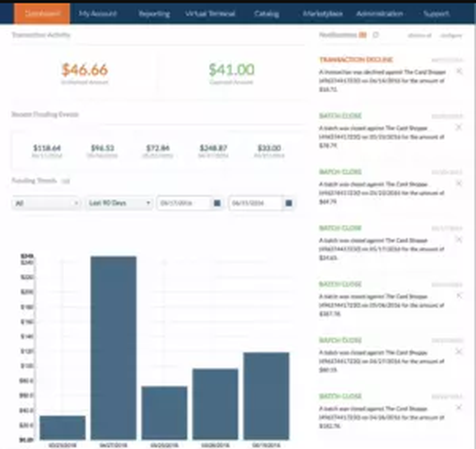Select the $118.64 funding event

coord(47,151)
